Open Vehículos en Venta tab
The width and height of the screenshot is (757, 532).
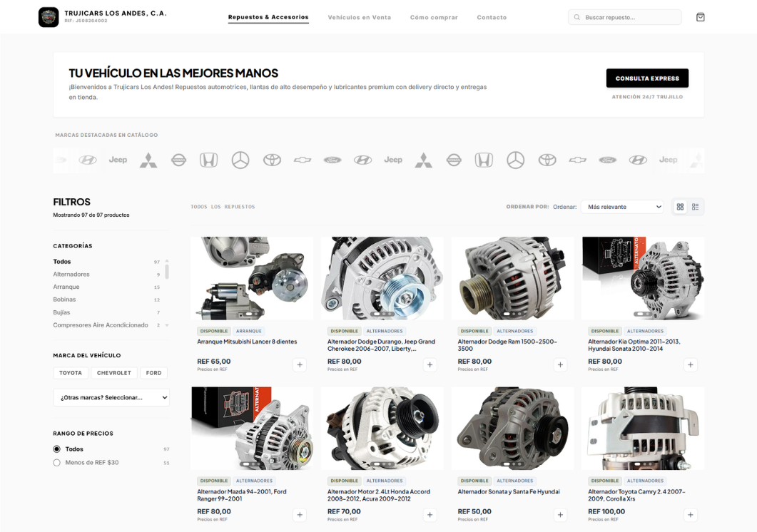tap(359, 17)
